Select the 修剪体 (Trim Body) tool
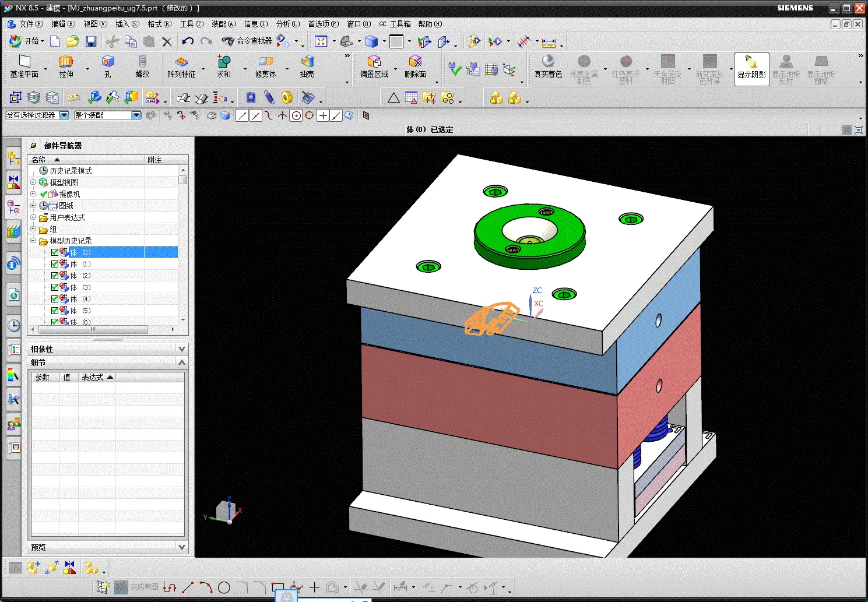 point(265,62)
